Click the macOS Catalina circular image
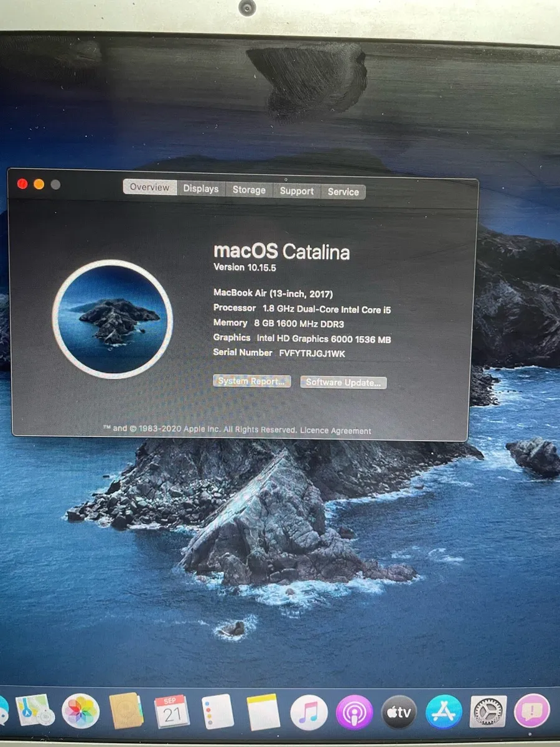560x747 pixels. 113,319
